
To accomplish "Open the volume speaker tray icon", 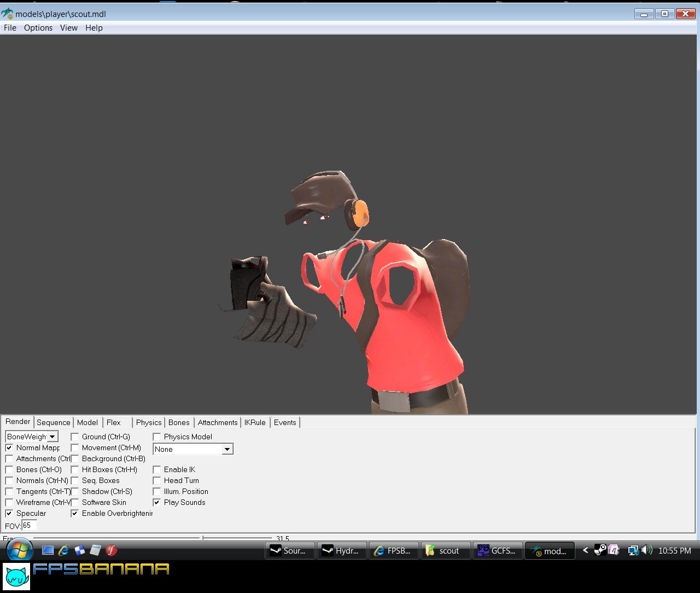I will pos(647,550).
